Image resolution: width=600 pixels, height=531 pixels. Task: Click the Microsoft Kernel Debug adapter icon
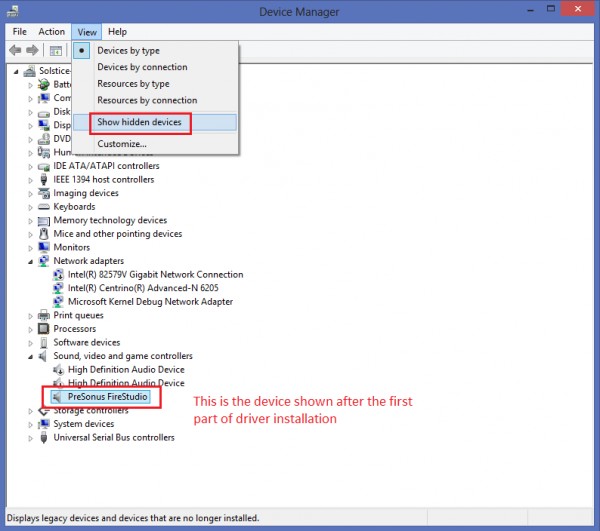[x=58, y=302]
